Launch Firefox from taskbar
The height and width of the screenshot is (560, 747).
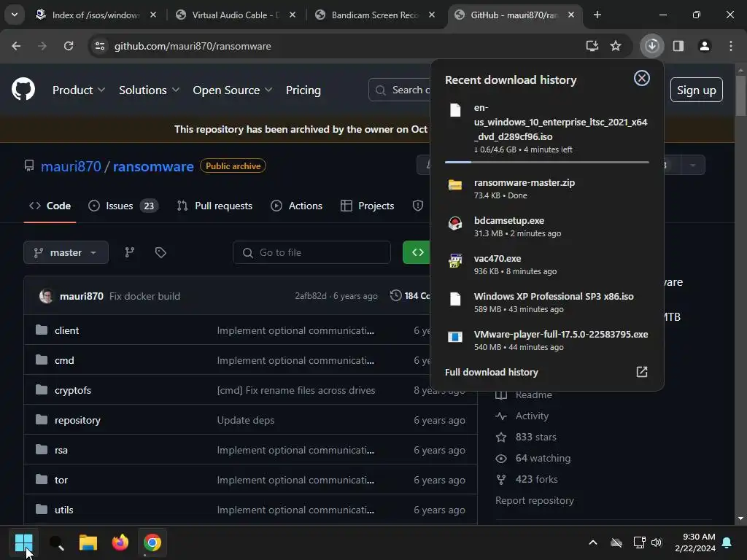pyautogui.click(x=120, y=542)
